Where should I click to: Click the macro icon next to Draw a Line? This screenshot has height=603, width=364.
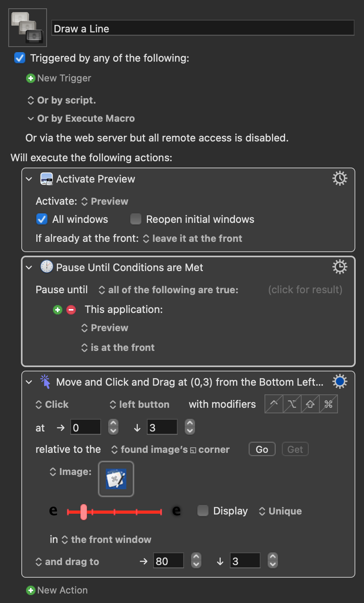click(28, 28)
